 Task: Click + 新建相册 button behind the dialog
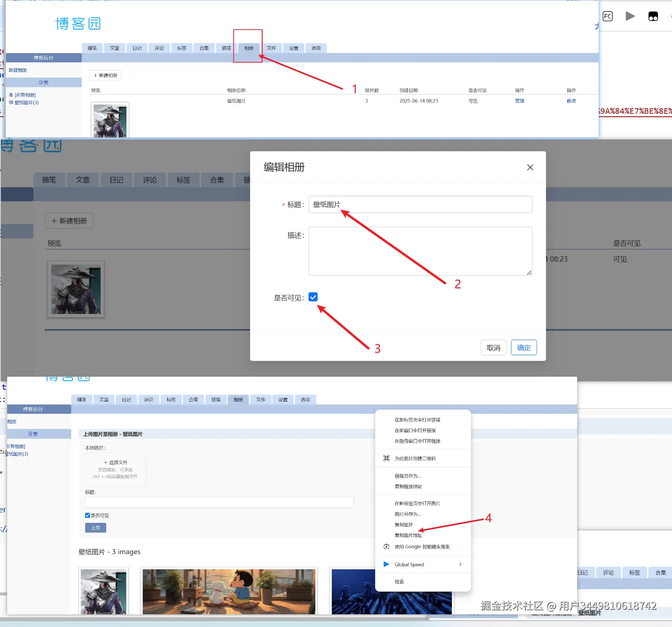tap(69, 221)
